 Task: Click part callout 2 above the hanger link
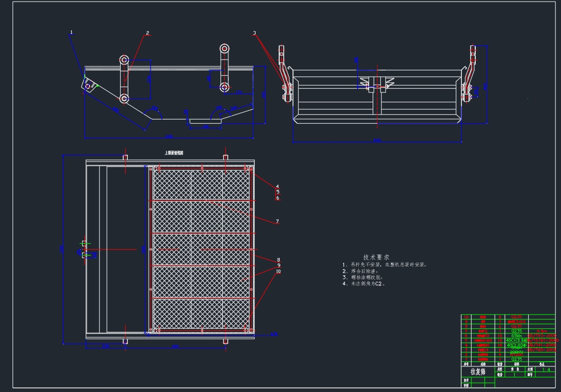click(148, 32)
